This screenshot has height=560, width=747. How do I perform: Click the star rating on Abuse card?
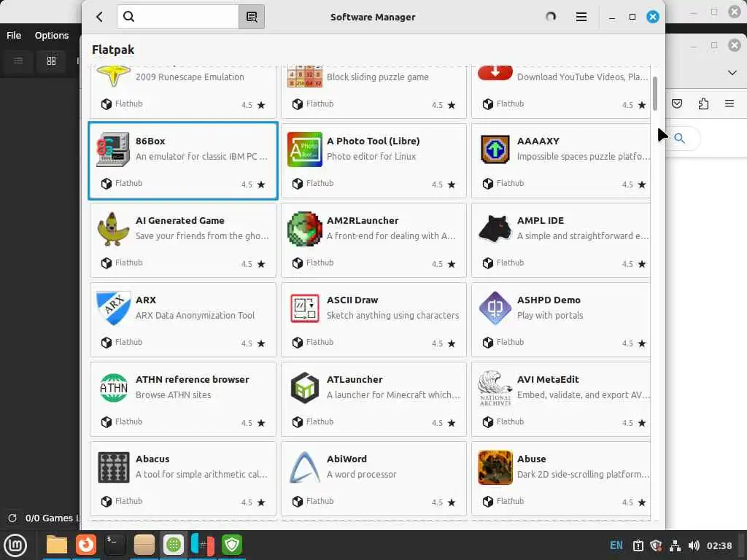(642, 502)
